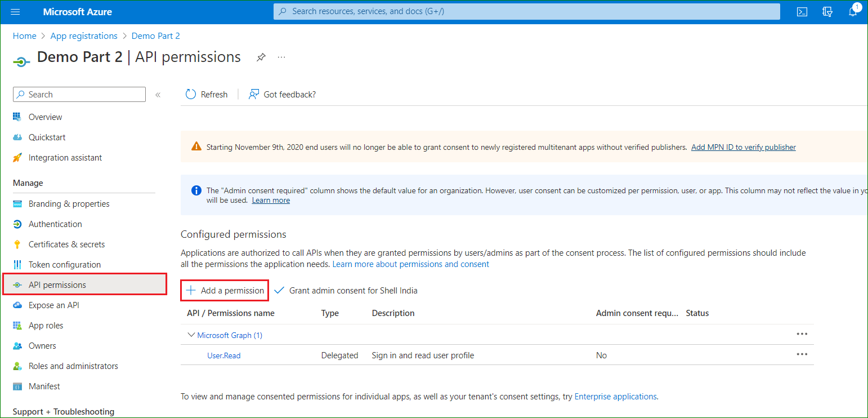Click Grant admin consent for Shell India
This screenshot has width=868, height=418.
[x=346, y=291]
